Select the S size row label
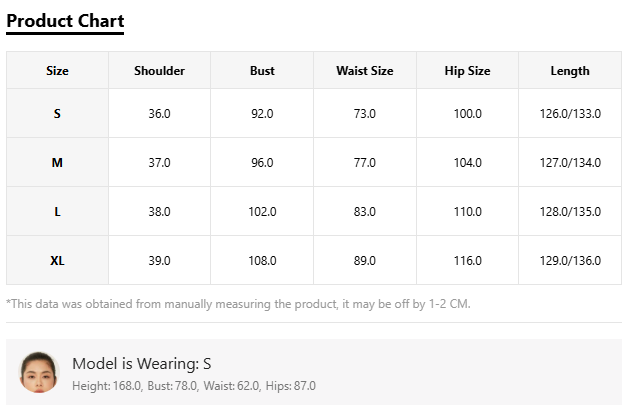 [57, 114]
